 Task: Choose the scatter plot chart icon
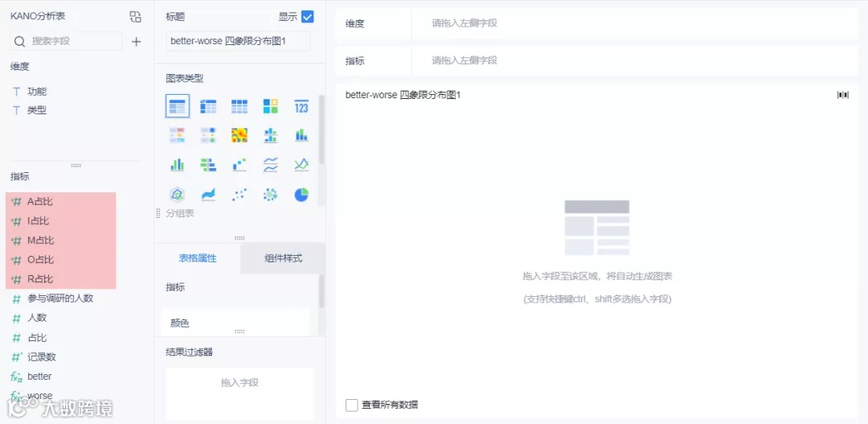pos(240,195)
